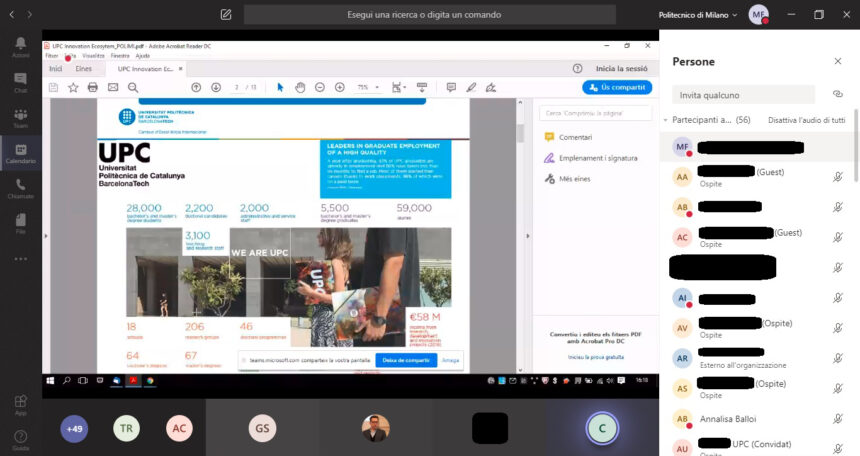Click the star bookmark icon in Acrobat
Viewport: 860px width, 456px height.
[73, 87]
